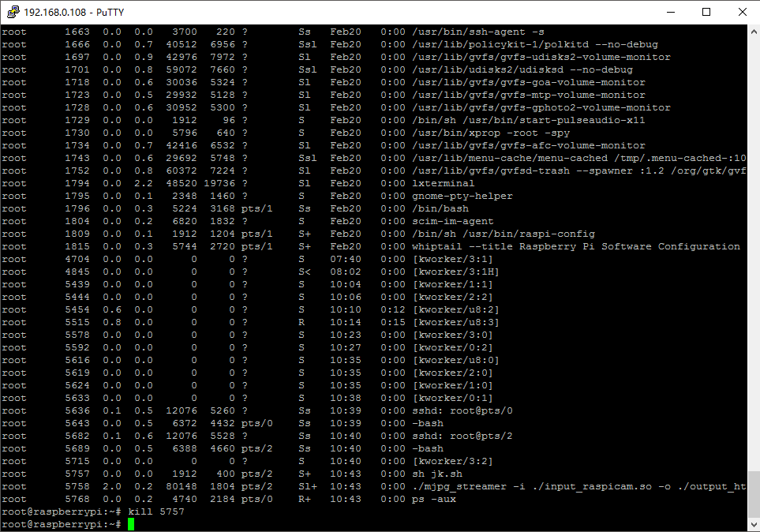Click the '[kworker/u8:0]' process text
Screen dimensions: 760x532
click(456, 360)
